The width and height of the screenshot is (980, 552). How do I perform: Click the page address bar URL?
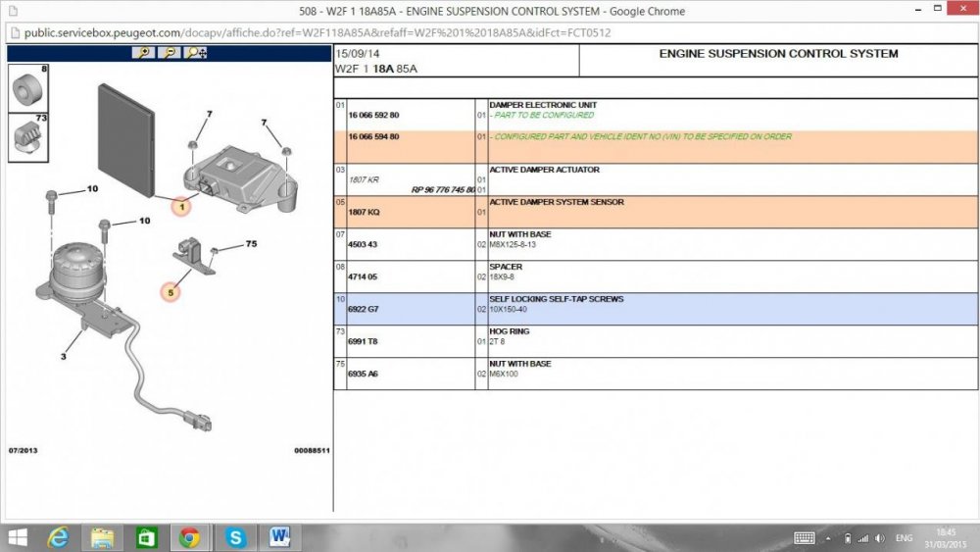pos(318,32)
